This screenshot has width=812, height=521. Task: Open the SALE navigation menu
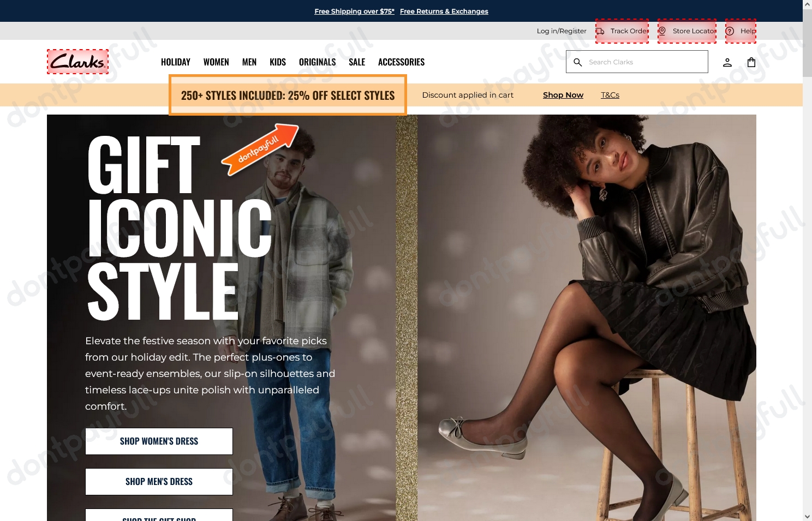pyautogui.click(x=356, y=62)
